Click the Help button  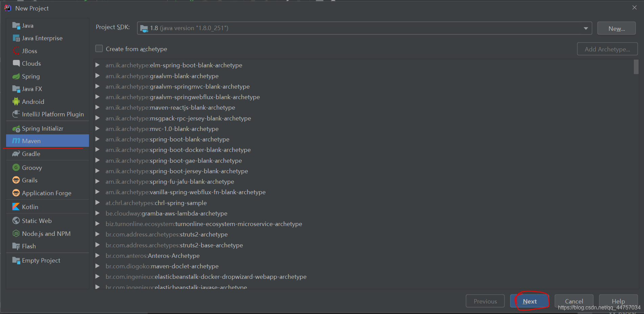click(x=618, y=301)
